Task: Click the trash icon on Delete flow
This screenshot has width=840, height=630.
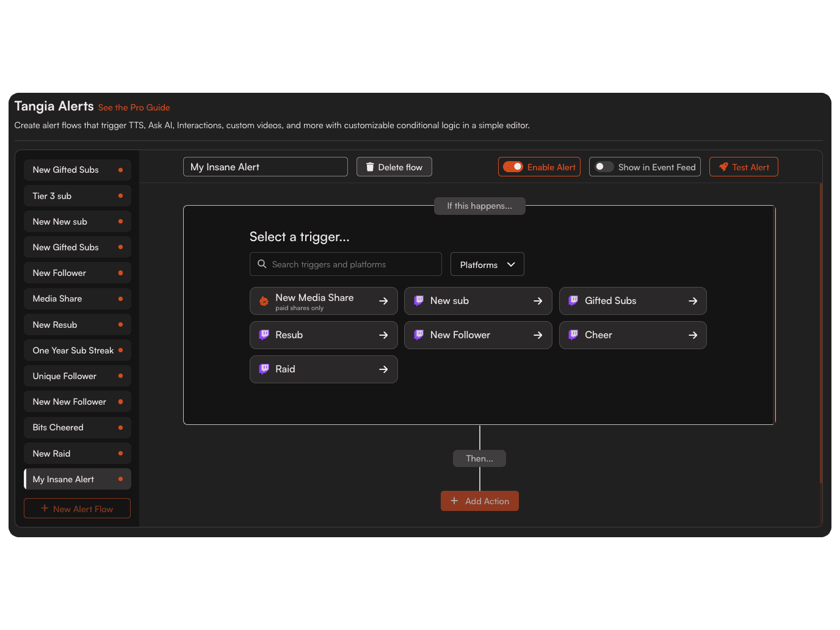Action: pyautogui.click(x=370, y=167)
